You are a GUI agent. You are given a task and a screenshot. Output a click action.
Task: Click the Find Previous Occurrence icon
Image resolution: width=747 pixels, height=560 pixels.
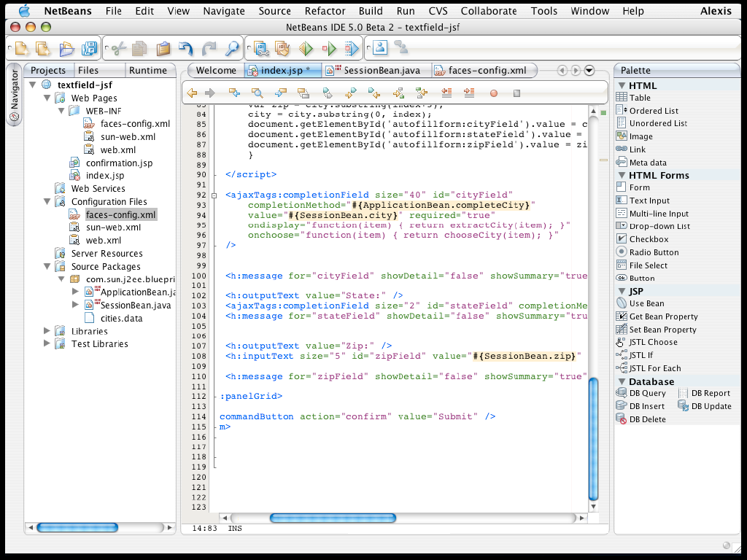234,93
